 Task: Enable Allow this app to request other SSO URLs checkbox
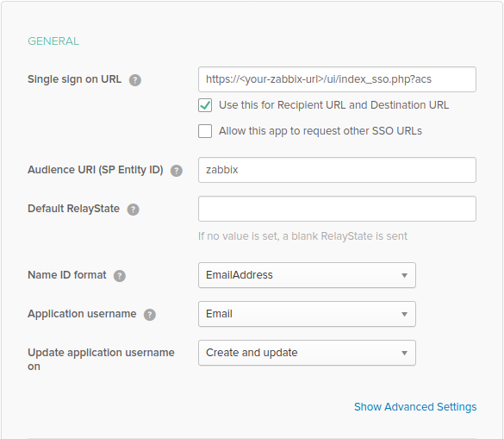[205, 131]
